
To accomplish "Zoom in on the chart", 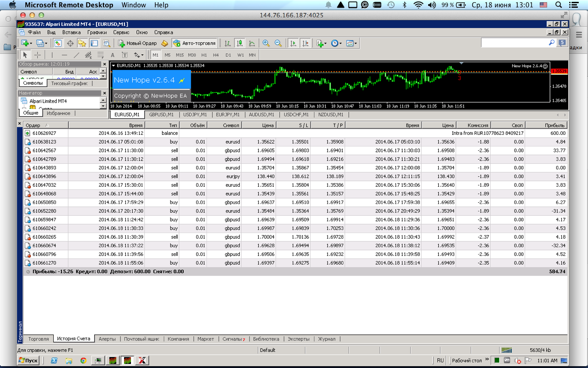I will (266, 43).
